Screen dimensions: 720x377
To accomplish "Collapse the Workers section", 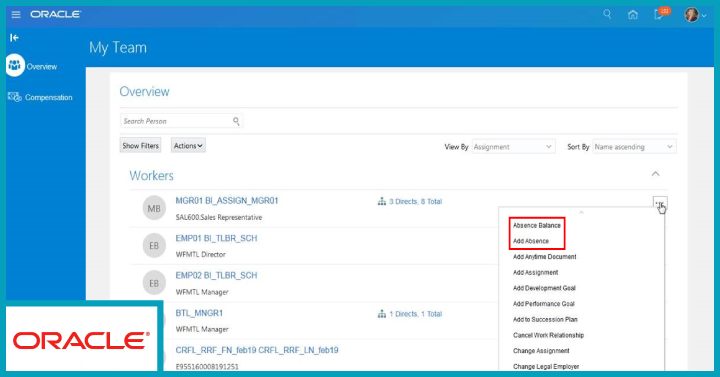I will point(655,174).
